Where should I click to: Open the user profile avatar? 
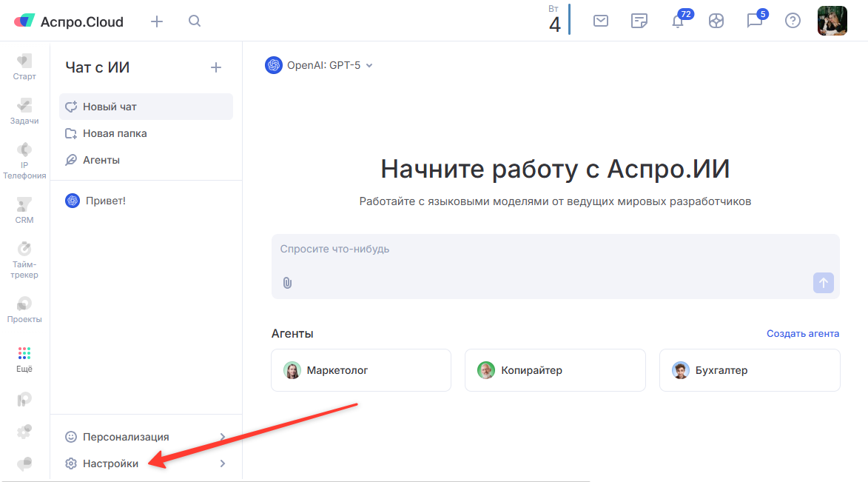[x=832, y=21]
